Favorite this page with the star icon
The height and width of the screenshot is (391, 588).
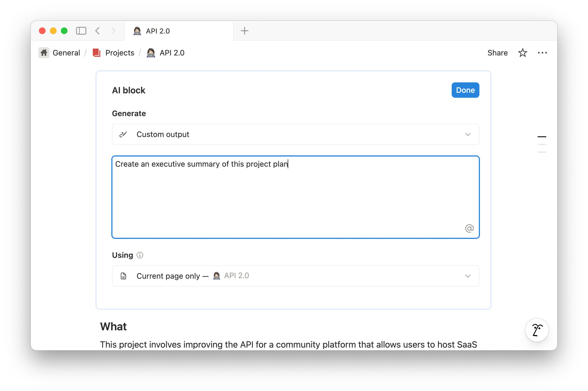click(522, 53)
